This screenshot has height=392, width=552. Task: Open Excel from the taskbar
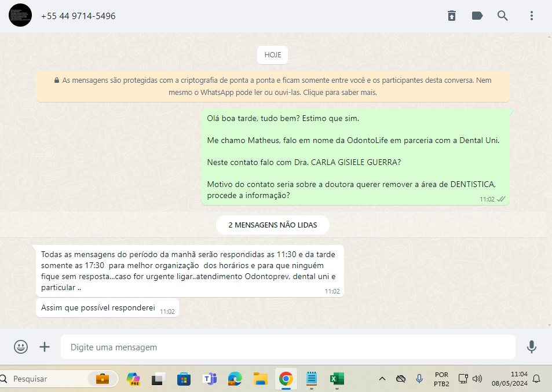(x=337, y=379)
